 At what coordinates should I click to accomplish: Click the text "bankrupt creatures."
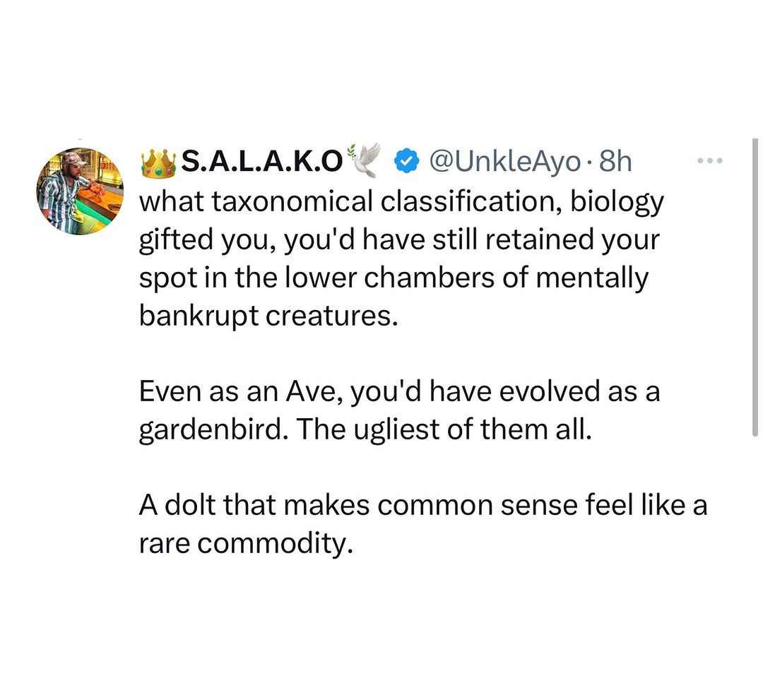pyautogui.click(x=268, y=317)
